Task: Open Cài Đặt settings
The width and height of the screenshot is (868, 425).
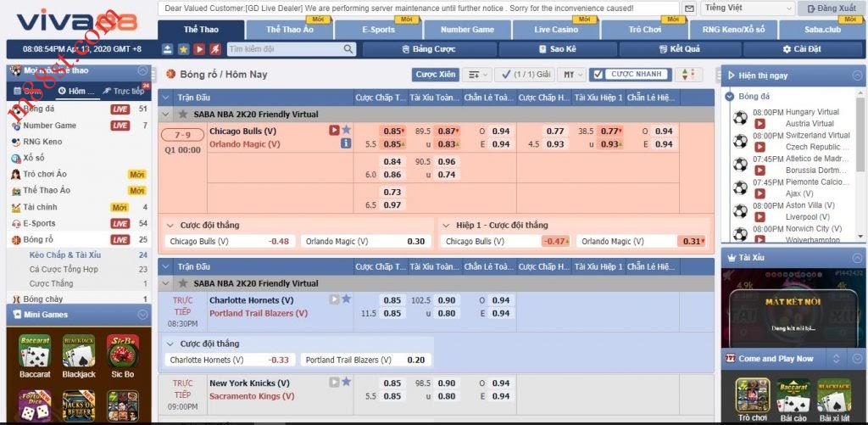Action: coord(801,49)
